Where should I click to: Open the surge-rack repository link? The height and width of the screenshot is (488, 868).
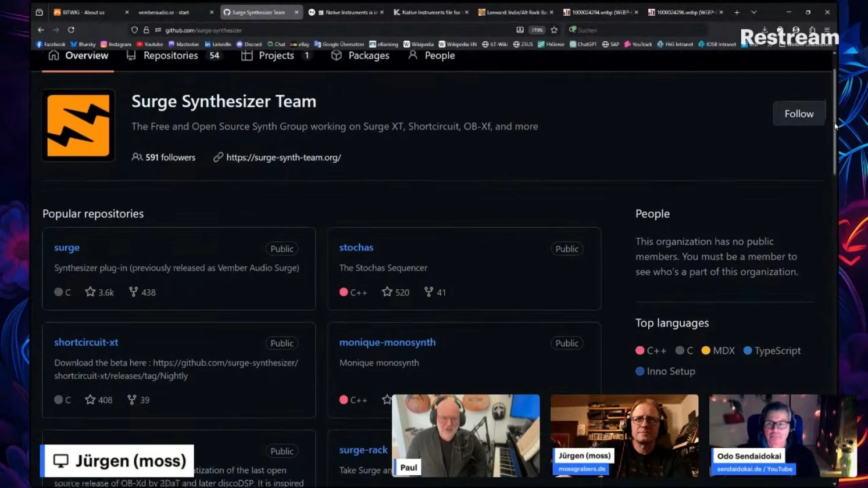[363, 450]
